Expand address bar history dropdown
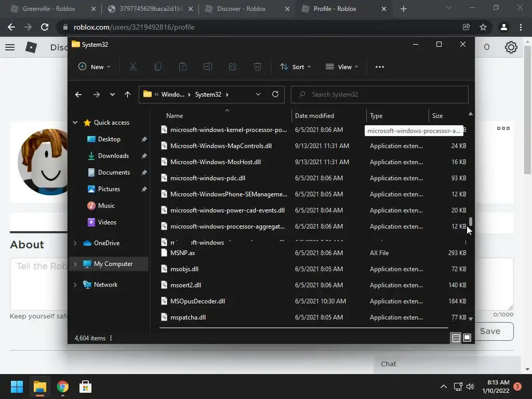The width and height of the screenshot is (532, 399). (258, 95)
